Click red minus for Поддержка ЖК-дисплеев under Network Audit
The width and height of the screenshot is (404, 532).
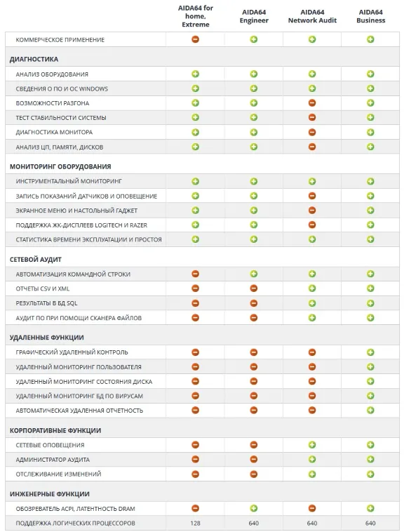point(312,225)
